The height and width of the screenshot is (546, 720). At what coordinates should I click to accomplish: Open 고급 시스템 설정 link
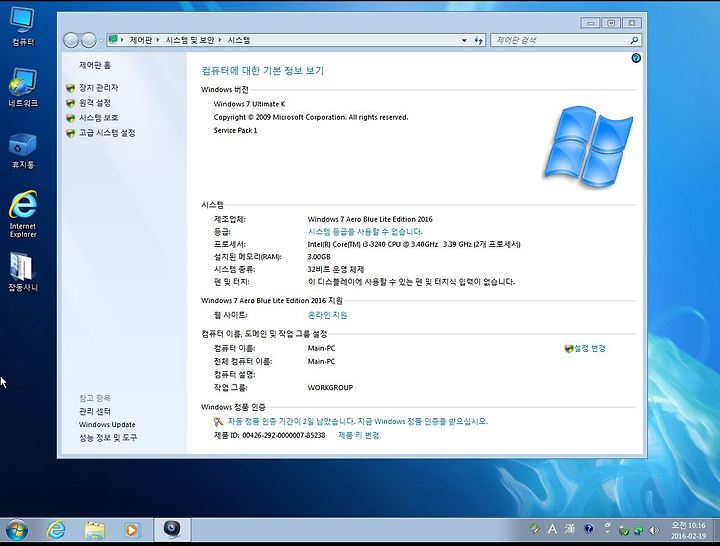[107, 133]
